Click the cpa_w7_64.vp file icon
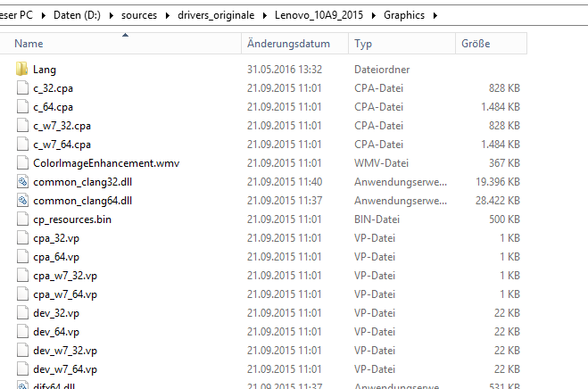This screenshot has height=389, width=588. click(22, 294)
